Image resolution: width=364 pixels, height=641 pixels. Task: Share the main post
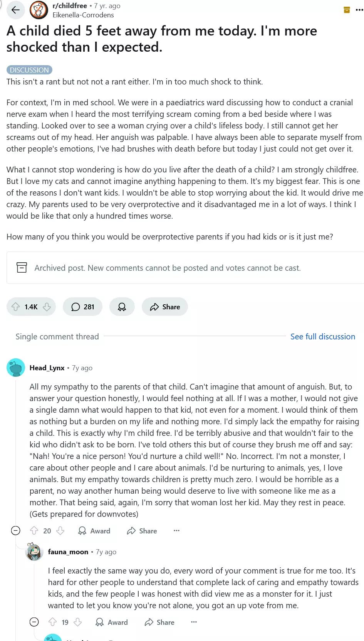165,307
